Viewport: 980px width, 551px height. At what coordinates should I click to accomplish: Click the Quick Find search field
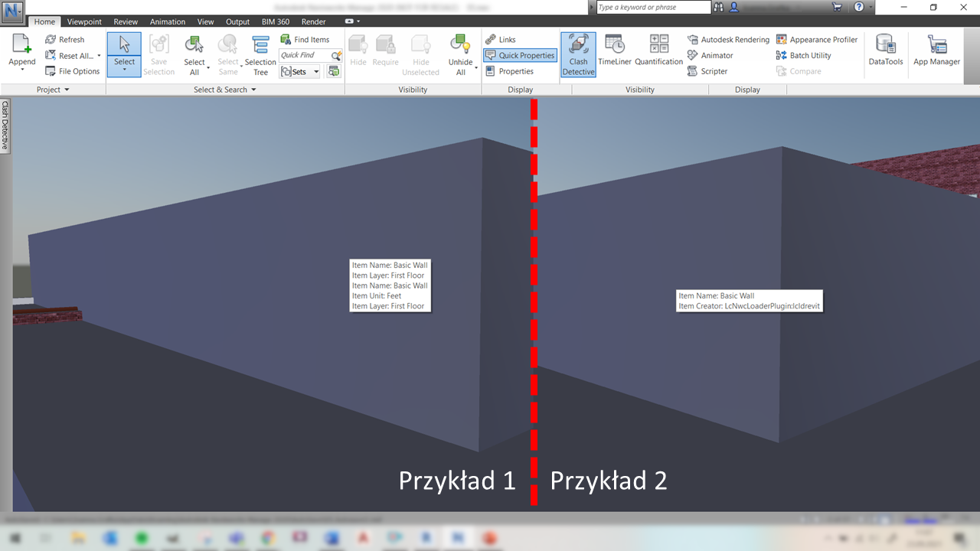(305, 55)
